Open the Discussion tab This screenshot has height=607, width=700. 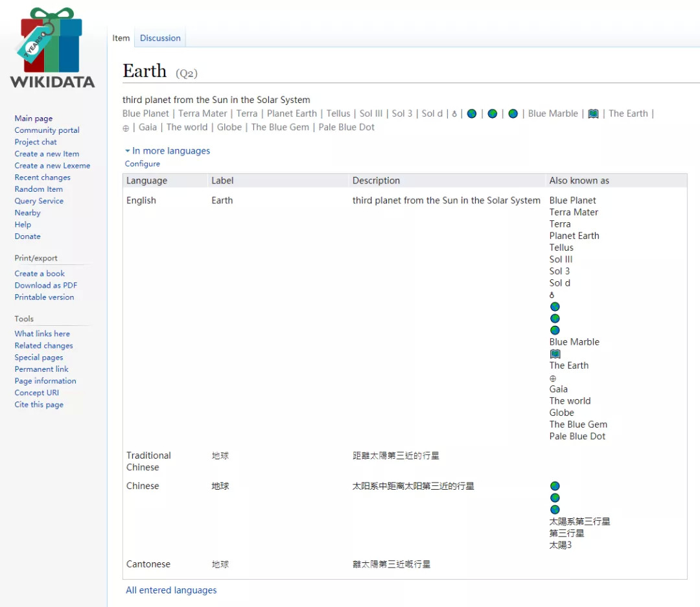point(160,38)
